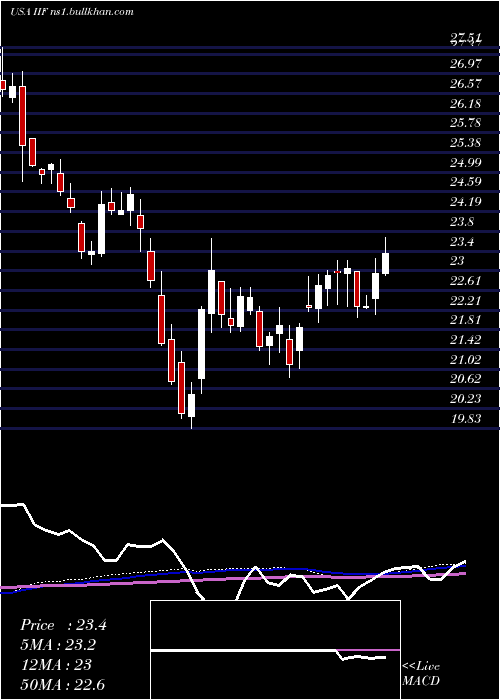The width and height of the screenshot is (500, 700).
Task: Click the 21.81 price axis label
Action: pyautogui.click(x=466, y=320)
